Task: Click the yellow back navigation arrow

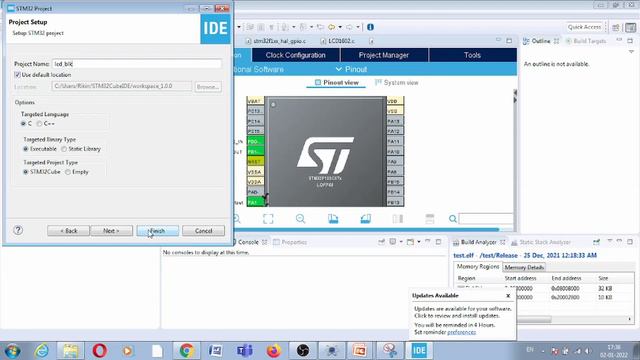Action: 331,27
